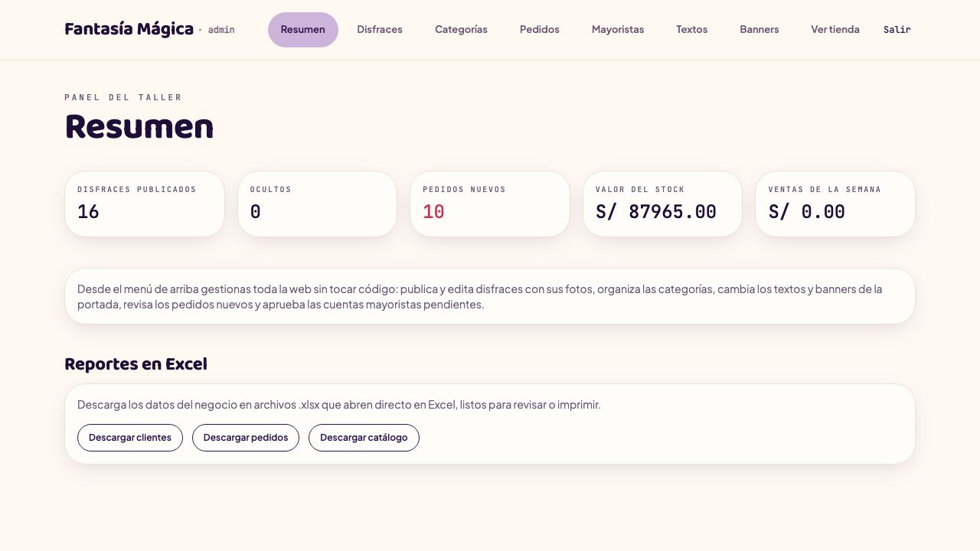Viewport: 980px width, 551px height.
Task: Click the Panel del taller label
Action: tap(123, 97)
